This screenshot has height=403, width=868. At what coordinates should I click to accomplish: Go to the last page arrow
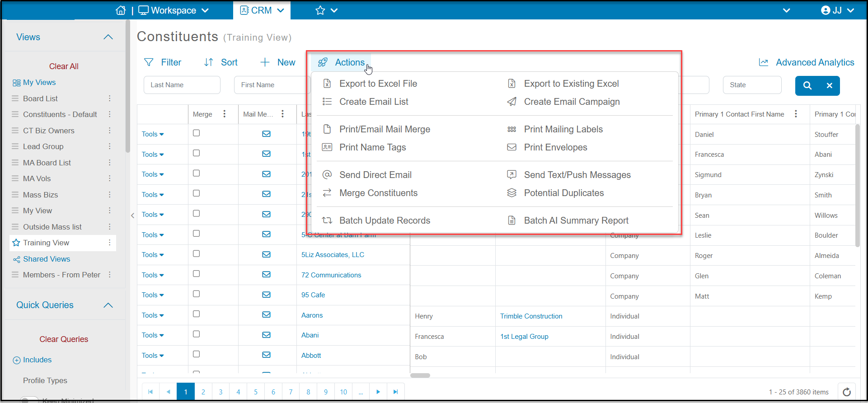coord(395,392)
